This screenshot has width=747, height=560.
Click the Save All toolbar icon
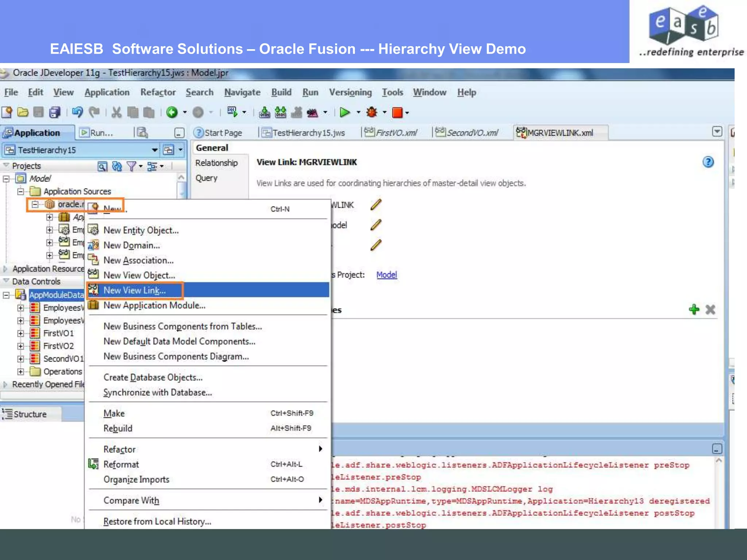click(55, 112)
